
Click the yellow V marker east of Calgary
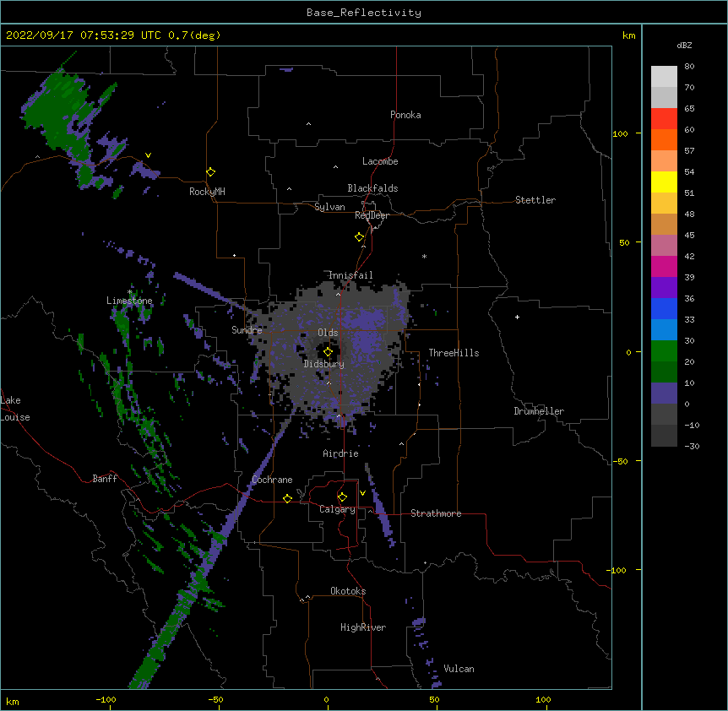pos(362,493)
